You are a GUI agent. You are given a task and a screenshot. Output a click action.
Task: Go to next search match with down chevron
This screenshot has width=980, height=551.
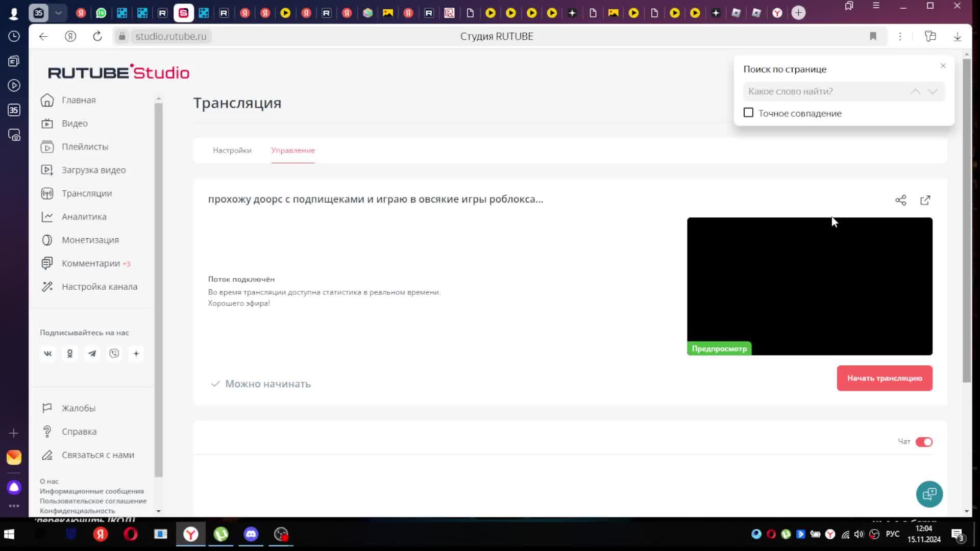933,91
